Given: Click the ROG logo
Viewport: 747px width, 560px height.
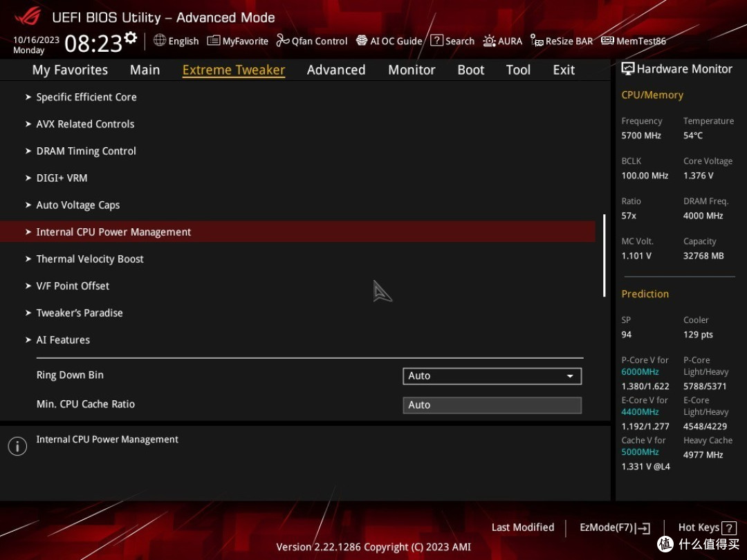Looking at the screenshot, I should click(28, 16).
